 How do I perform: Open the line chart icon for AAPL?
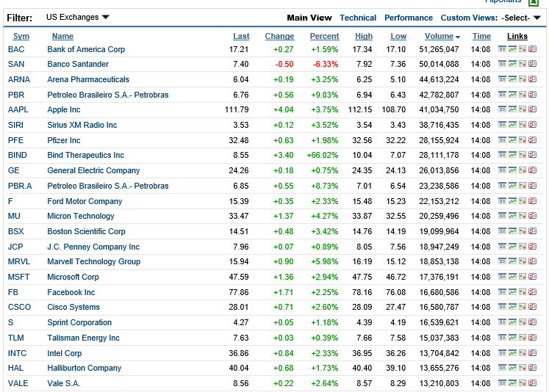coord(512,109)
